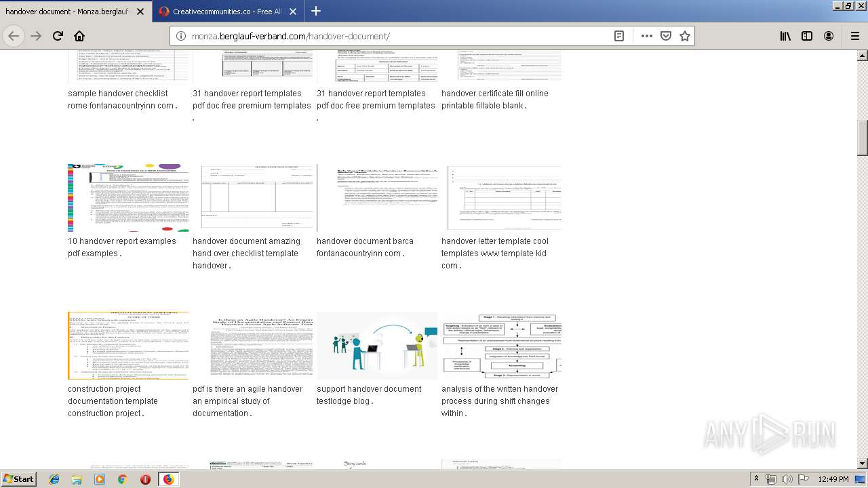Image resolution: width=868 pixels, height=488 pixels.
Task: Open the Library icon in toolbar
Action: click(785, 36)
